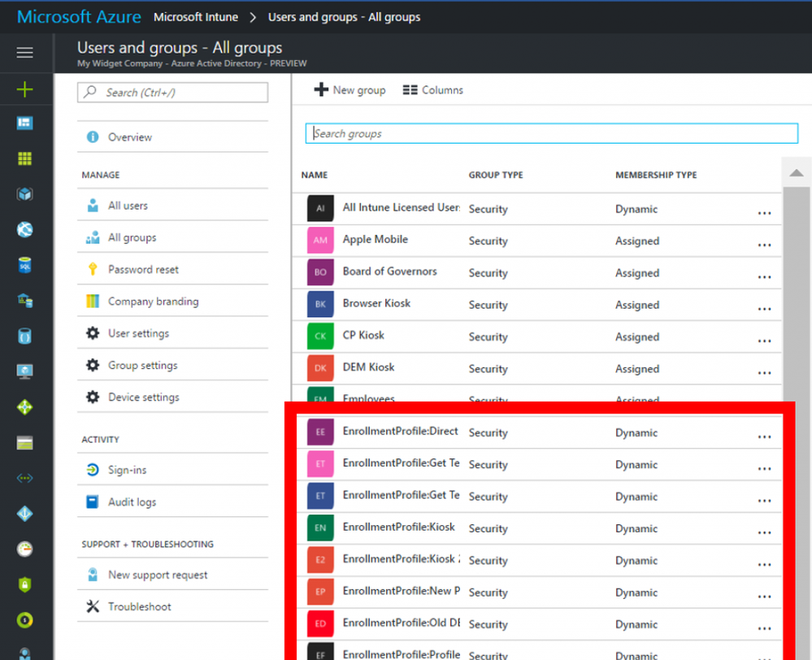Open the ellipsis menu for Board of Governors
Viewport: 812px width, 660px height.
764,276
